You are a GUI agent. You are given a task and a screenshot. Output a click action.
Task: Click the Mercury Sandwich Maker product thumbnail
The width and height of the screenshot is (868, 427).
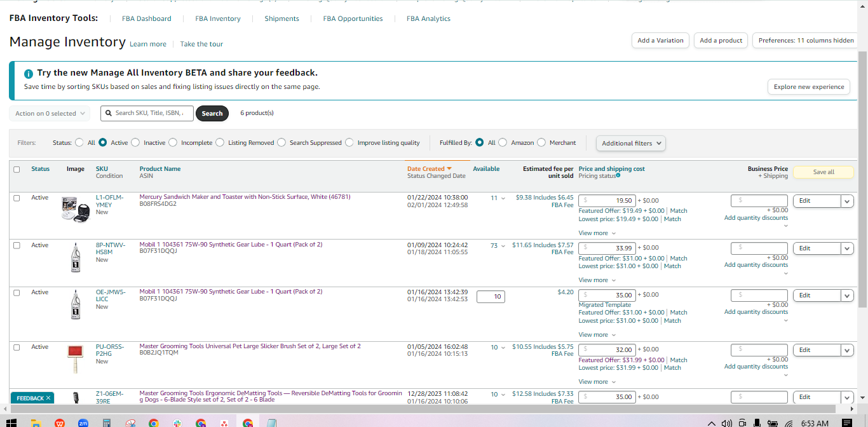pos(76,209)
